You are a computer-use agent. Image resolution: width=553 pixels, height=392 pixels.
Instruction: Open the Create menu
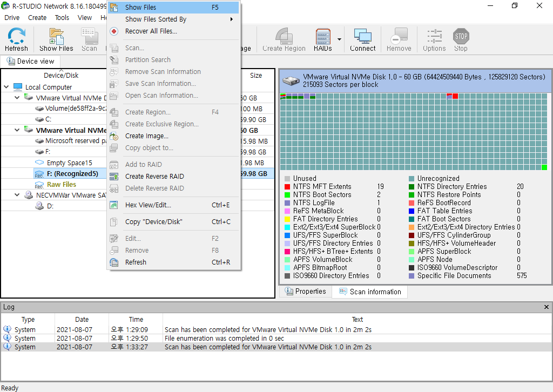[x=37, y=18]
